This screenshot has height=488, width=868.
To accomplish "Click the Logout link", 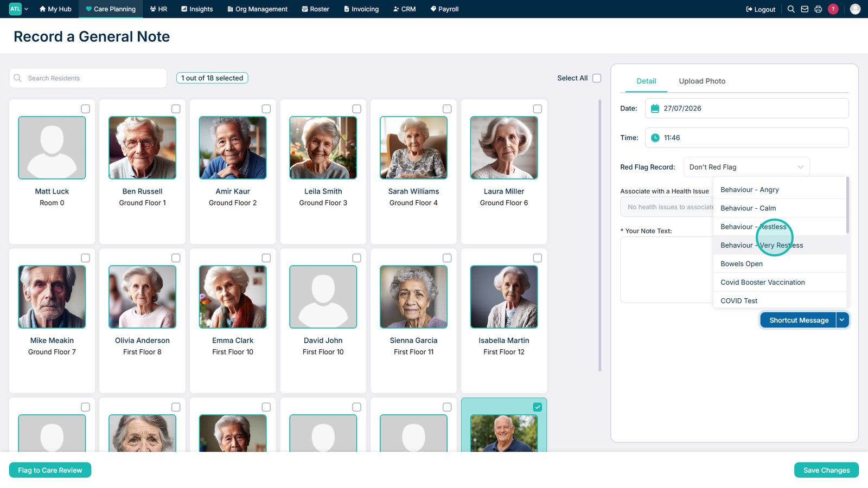I will 761,9.
